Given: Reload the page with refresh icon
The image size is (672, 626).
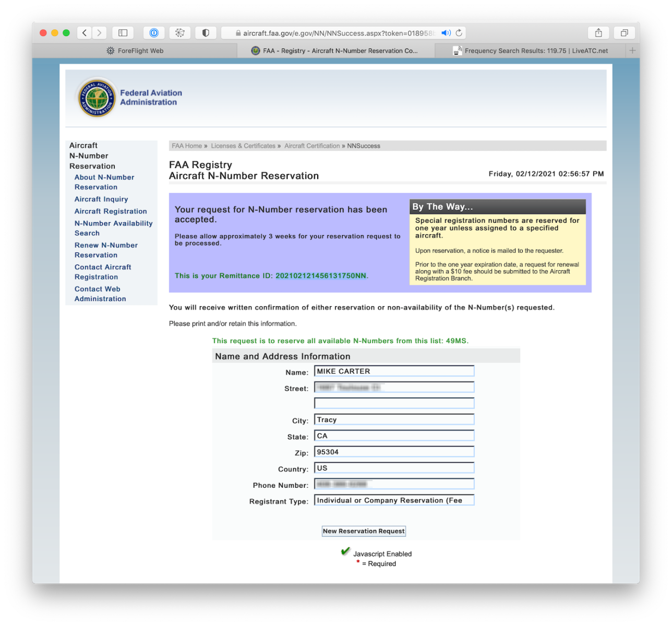Looking at the screenshot, I should [459, 33].
